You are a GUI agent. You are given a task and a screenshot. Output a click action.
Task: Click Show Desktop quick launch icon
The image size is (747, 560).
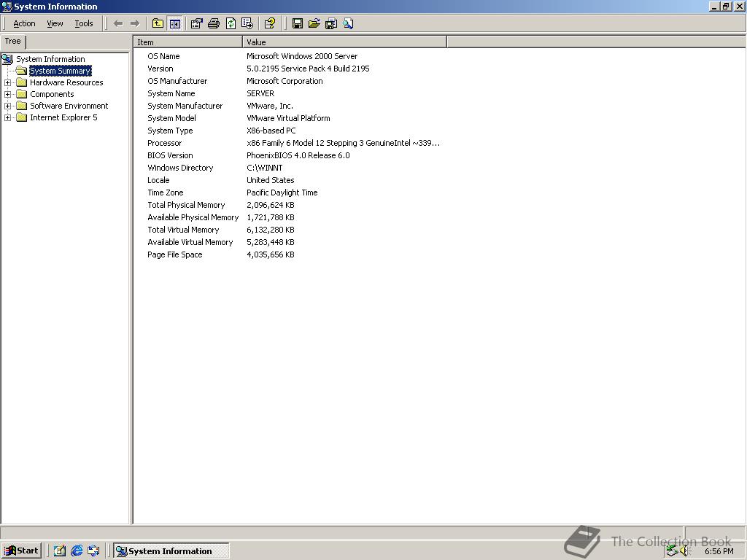coord(60,551)
